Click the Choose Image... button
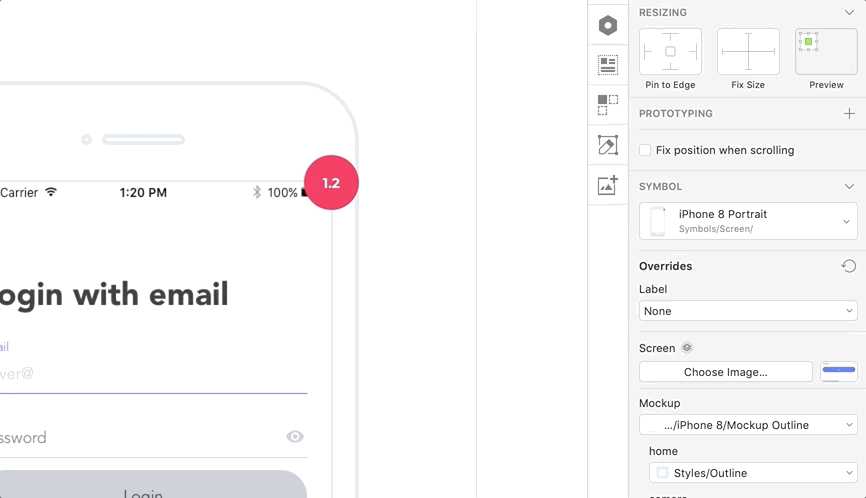866x498 pixels. [x=725, y=372]
